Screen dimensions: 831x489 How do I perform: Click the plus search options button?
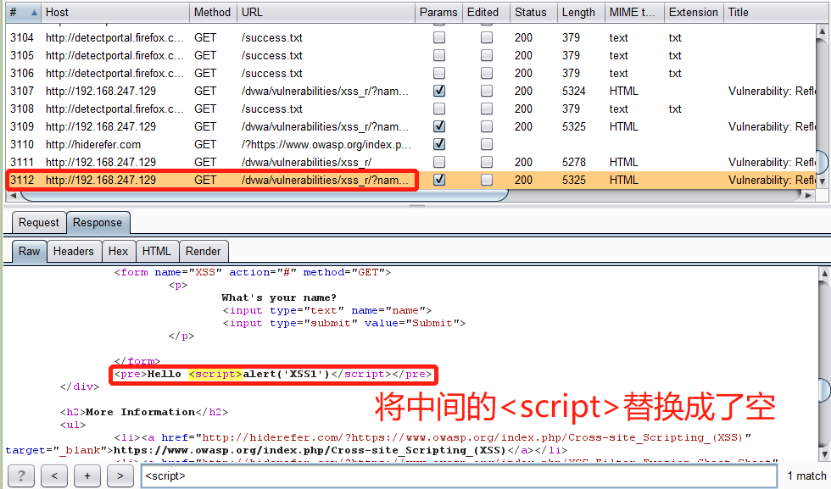coord(87,476)
